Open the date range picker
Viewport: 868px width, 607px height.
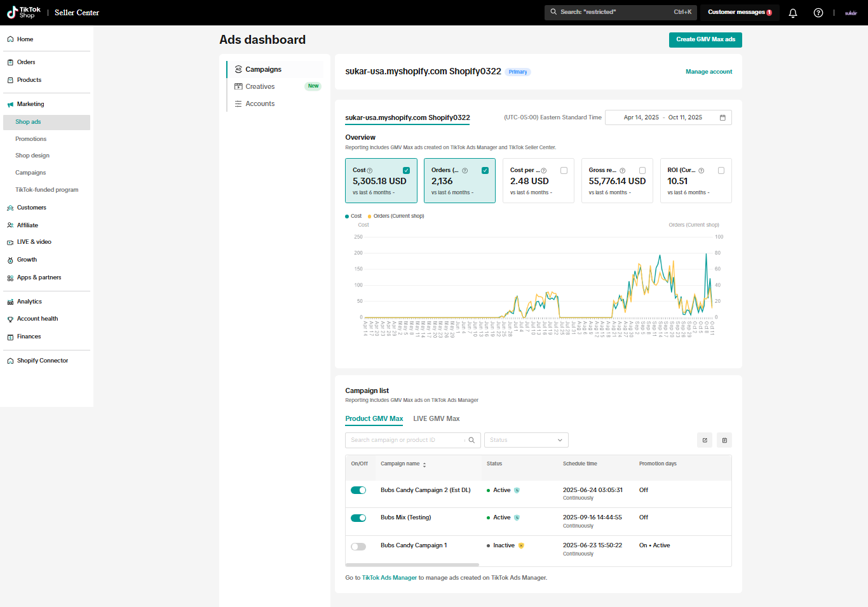(662, 117)
